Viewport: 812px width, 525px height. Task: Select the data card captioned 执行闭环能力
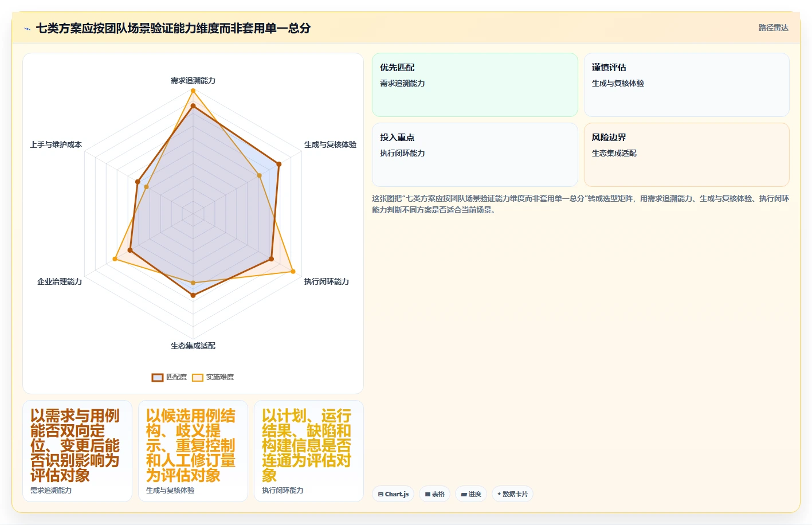tap(309, 451)
